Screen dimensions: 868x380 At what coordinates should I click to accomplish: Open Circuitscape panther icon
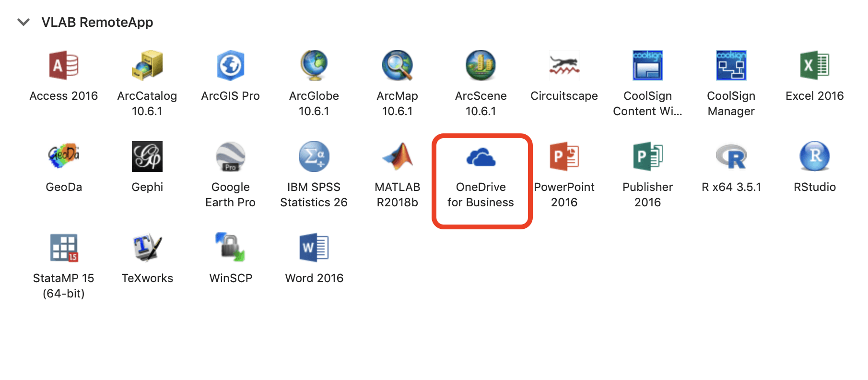click(564, 65)
